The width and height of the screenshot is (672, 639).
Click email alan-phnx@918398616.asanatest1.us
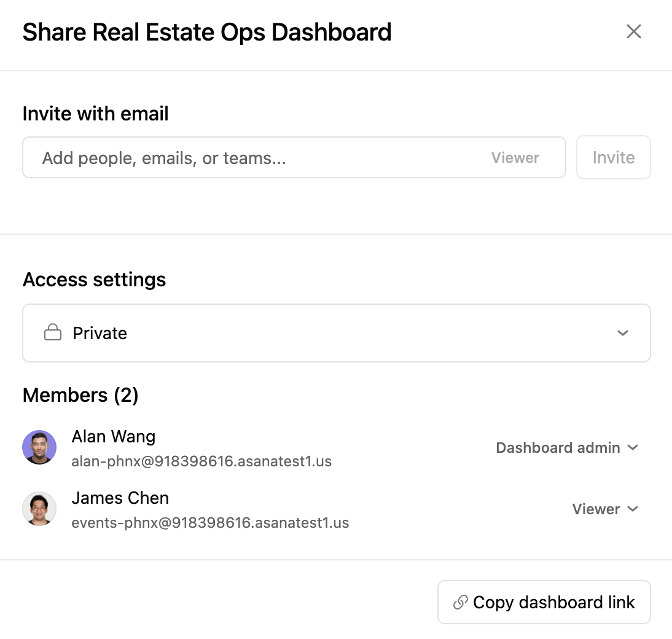(x=201, y=461)
